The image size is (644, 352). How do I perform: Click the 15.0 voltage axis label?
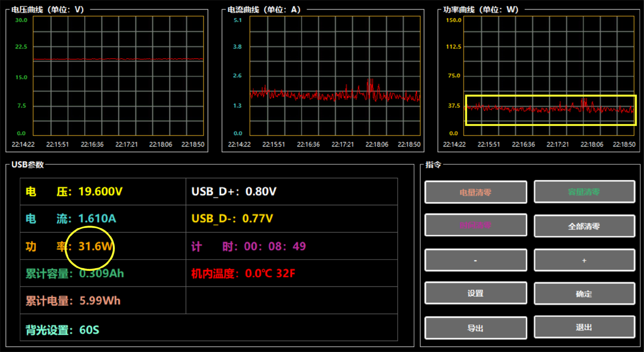click(21, 77)
